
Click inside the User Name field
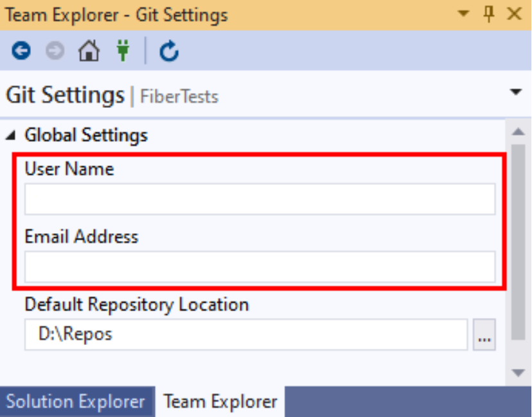coord(259,199)
